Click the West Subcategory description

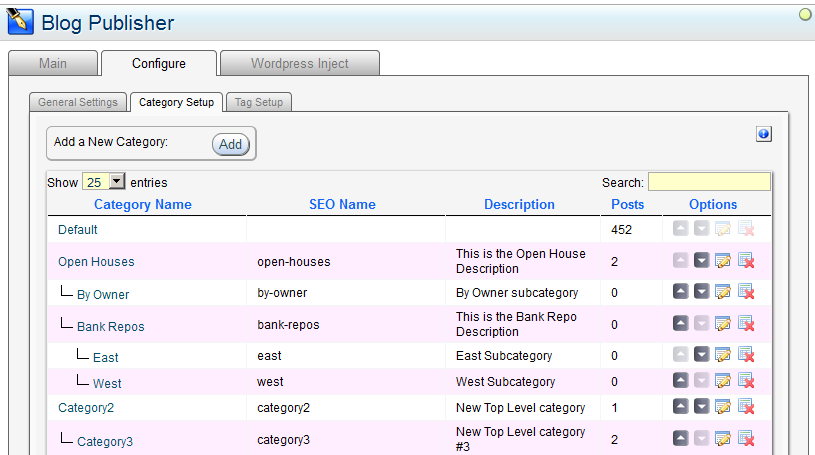(x=506, y=382)
